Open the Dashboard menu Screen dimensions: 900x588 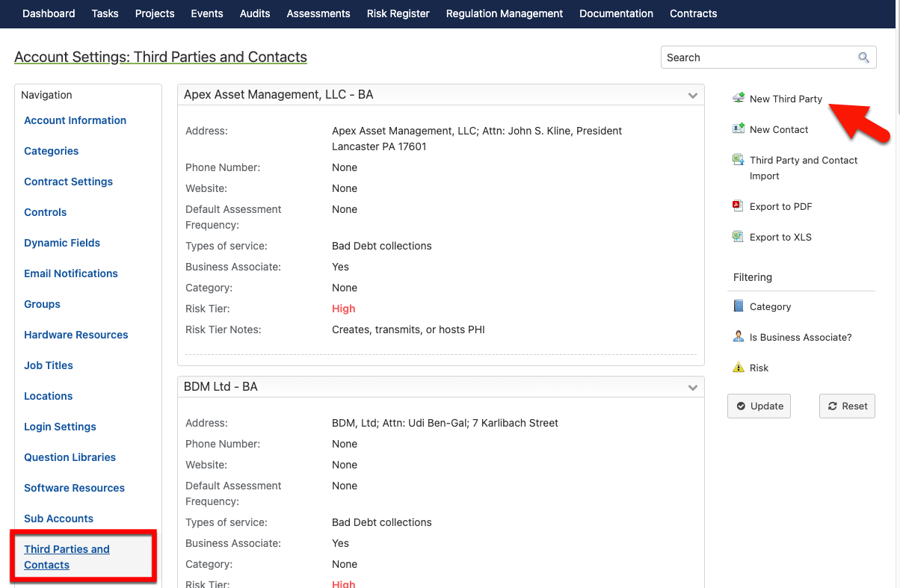click(49, 13)
